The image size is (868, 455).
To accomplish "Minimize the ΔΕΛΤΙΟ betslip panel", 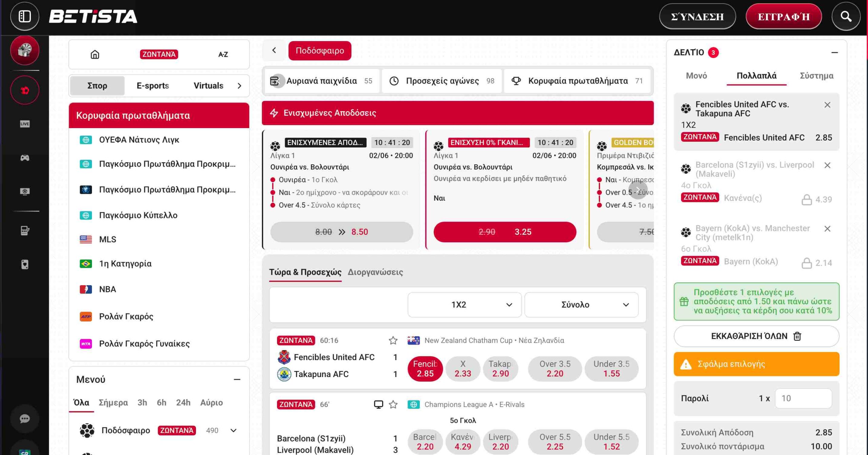I will (x=834, y=53).
